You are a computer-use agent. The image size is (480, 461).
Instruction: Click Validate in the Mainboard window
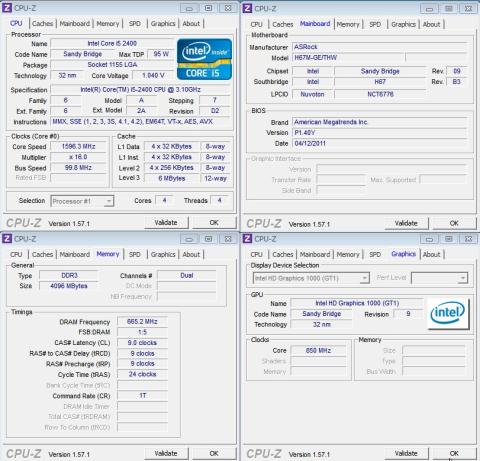point(406,223)
